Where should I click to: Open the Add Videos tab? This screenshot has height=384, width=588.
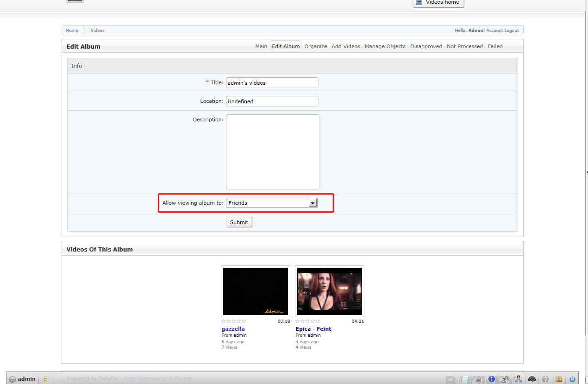[x=345, y=46]
